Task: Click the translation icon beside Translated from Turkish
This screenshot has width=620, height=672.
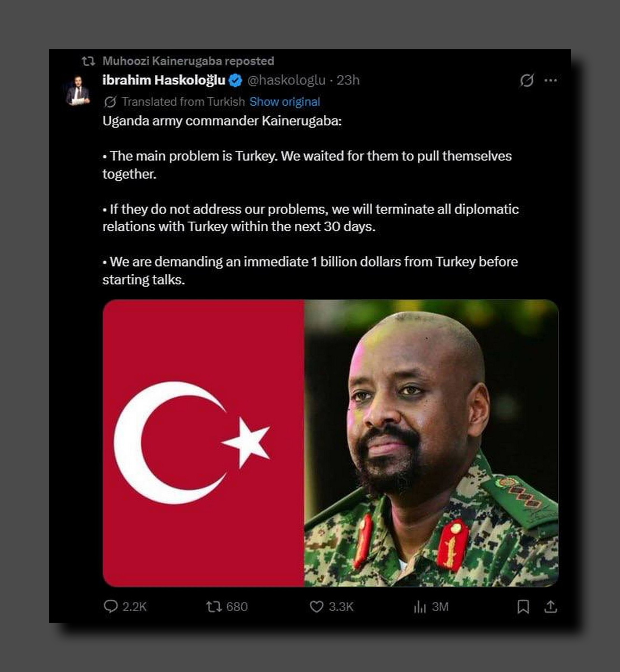Action: point(110,102)
